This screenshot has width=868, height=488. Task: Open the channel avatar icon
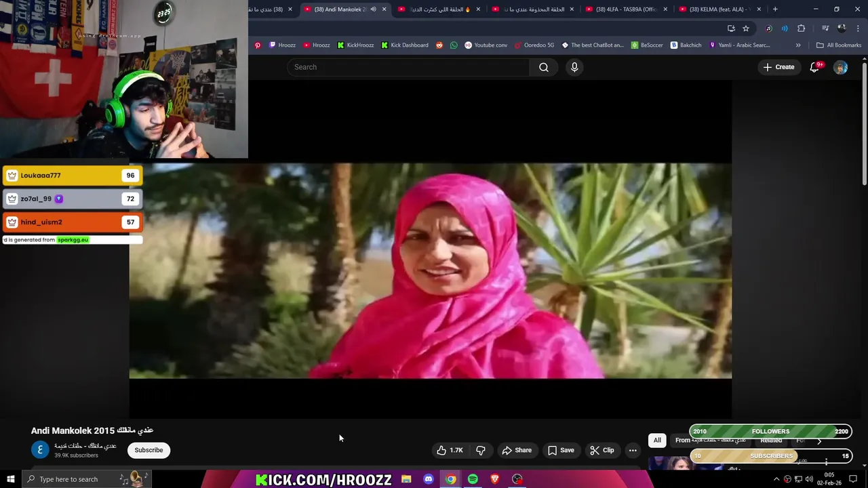[x=40, y=450]
